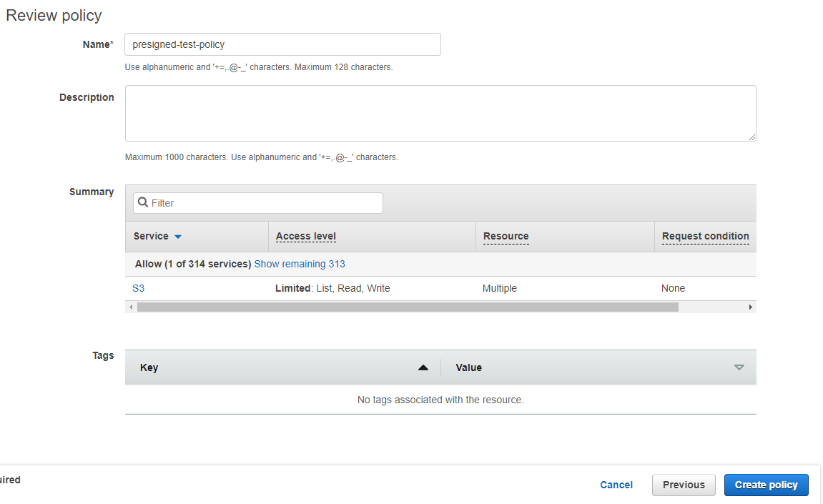Click 'Limited: List, Read, Write' cell

(x=332, y=288)
